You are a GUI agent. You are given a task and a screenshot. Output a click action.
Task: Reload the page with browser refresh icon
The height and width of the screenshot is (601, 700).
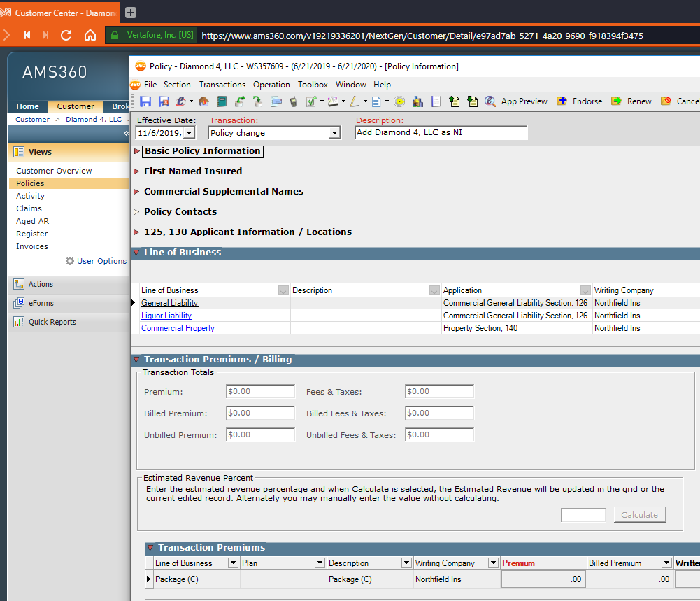click(66, 35)
